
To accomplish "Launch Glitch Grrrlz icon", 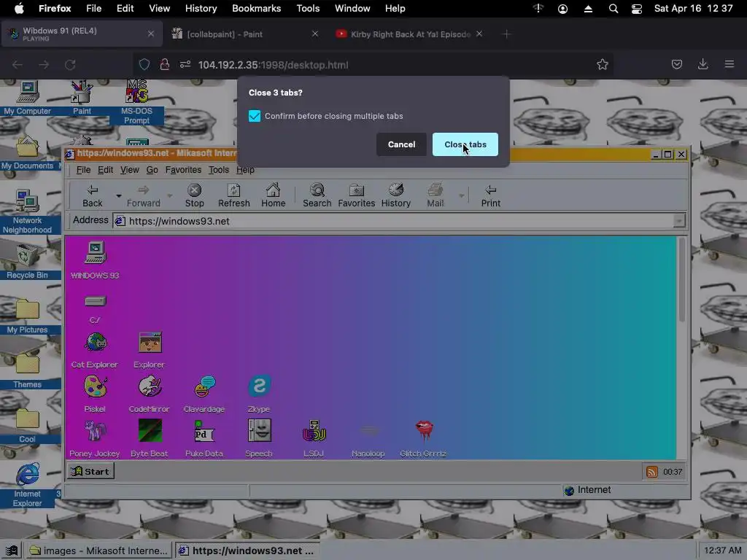I will tap(423, 438).
